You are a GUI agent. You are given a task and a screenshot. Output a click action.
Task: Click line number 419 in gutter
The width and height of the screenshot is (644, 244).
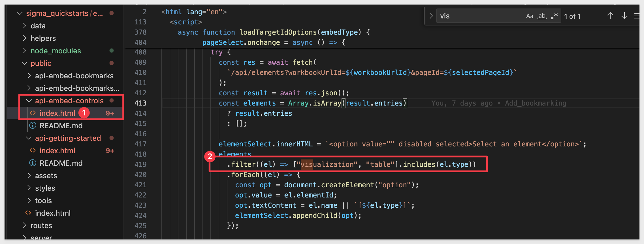pos(140,165)
